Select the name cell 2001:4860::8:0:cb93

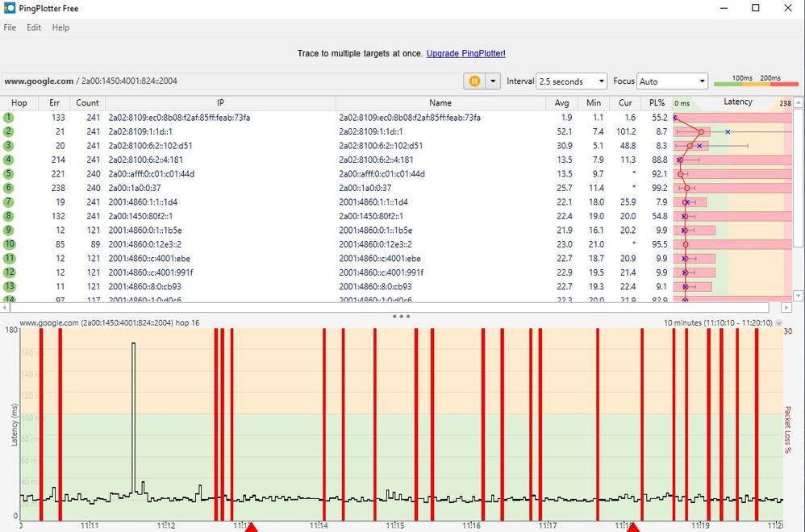pyautogui.click(x=375, y=286)
